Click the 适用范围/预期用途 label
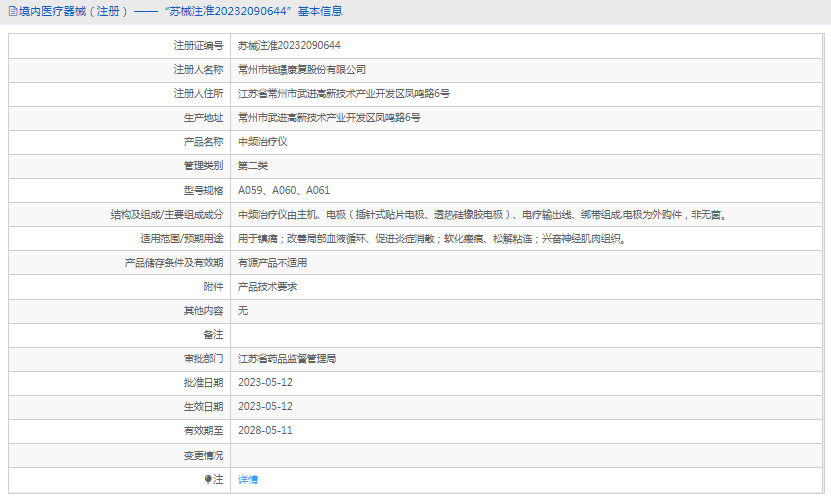Screen dimensions: 831x499 [182, 238]
